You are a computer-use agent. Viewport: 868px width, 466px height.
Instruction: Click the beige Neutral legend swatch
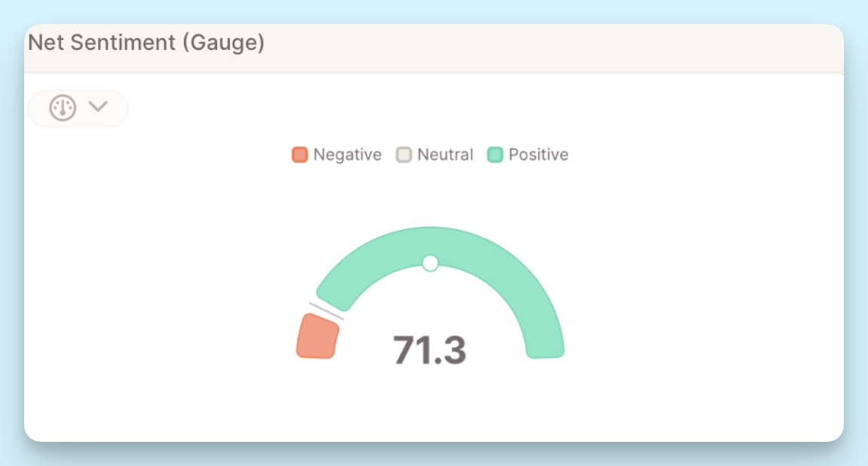point(405,155)
